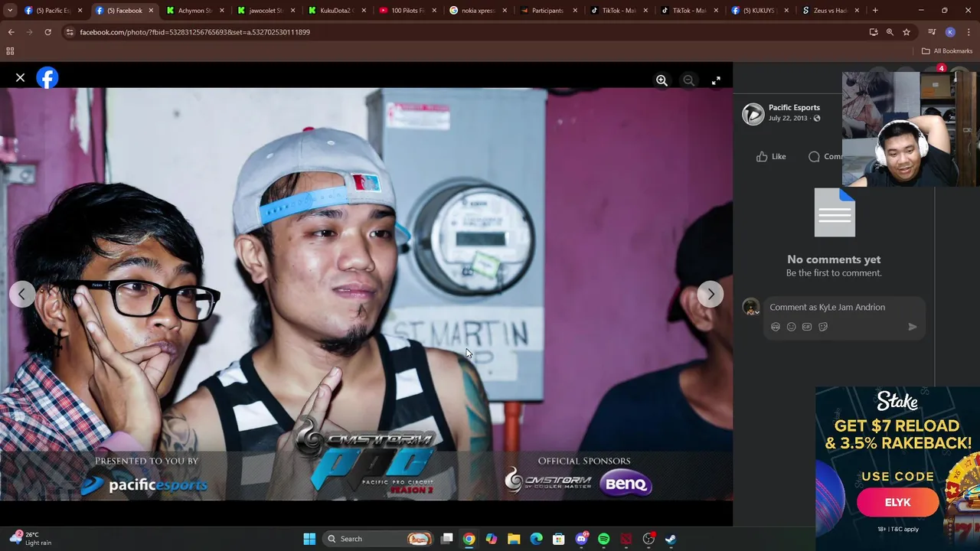Open the emoji picker in comment box

click(792, 327)
